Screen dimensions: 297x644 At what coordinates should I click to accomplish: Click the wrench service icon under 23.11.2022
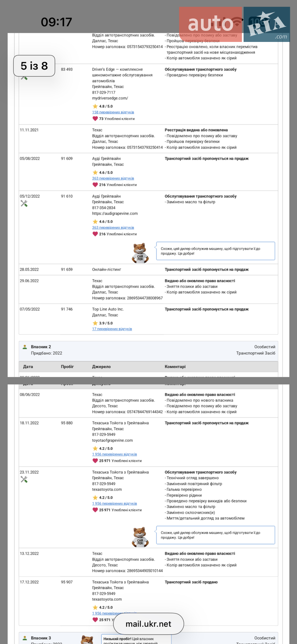[x=24, y=479]
